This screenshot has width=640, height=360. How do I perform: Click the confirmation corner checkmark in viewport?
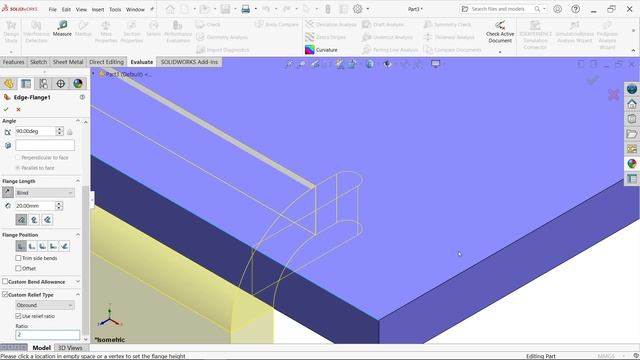593,80
